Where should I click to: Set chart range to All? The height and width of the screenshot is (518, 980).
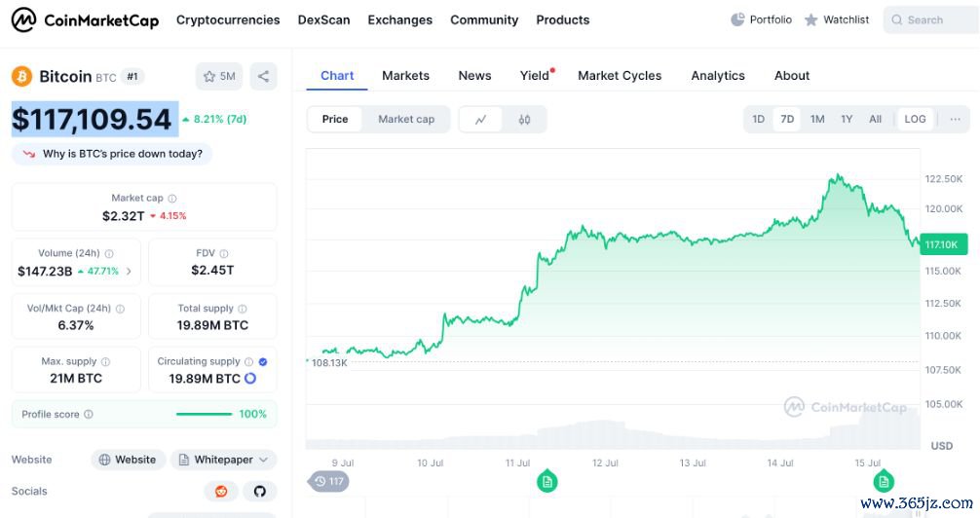pyautogui.click(x=875, y=120)
